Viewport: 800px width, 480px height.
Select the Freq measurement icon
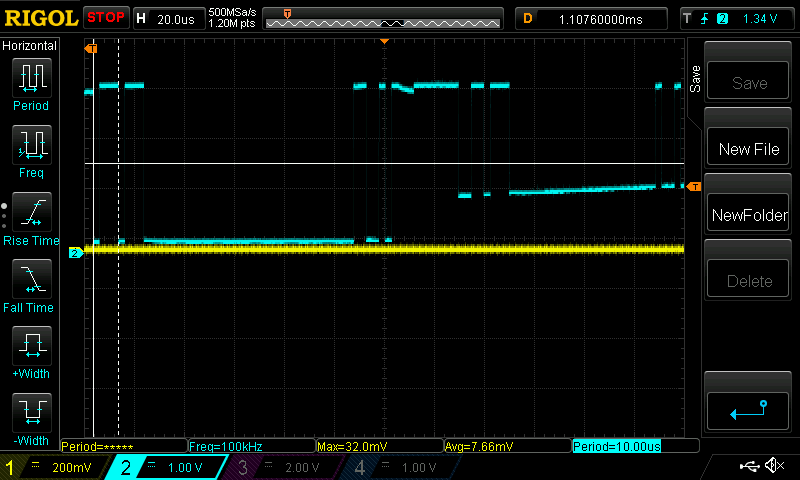(32, 144)
